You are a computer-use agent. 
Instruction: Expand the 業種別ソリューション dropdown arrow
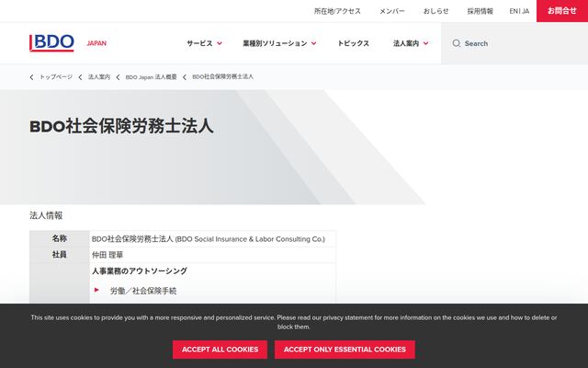(313, 43)
